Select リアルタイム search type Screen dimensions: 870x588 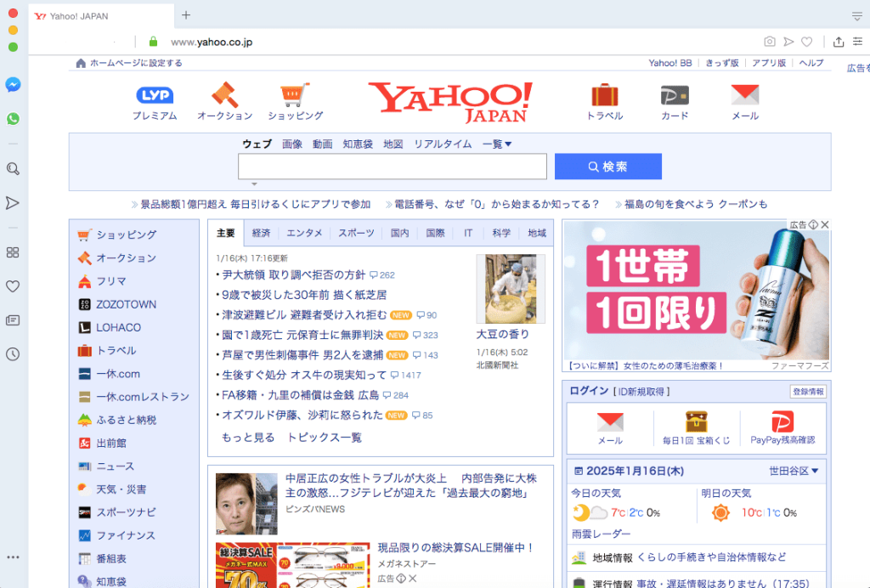point(443,144)
